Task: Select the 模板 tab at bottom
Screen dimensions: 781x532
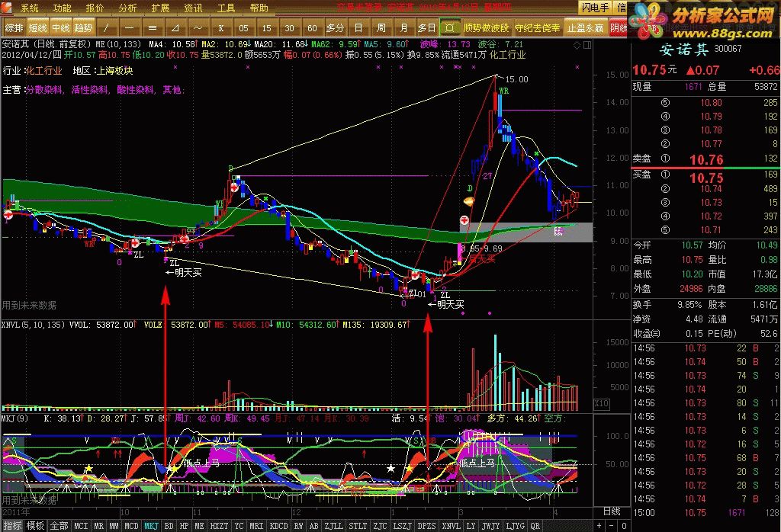Action: point(35,526)
